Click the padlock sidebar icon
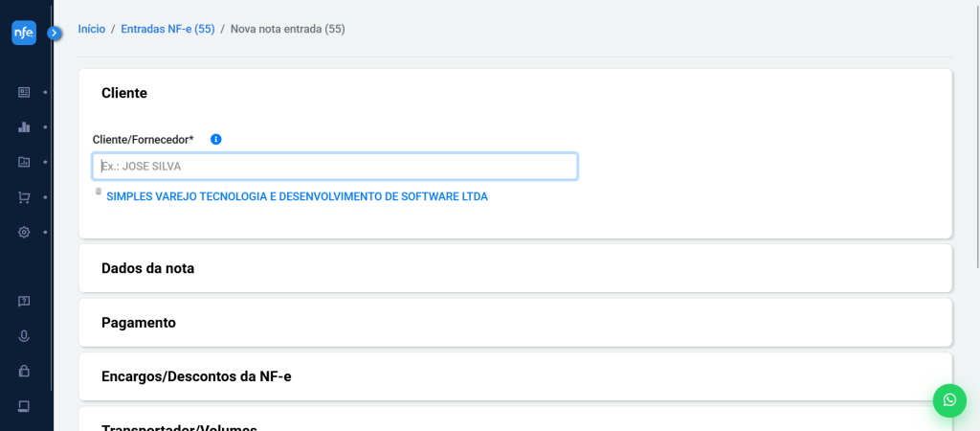 pos(24,371)
